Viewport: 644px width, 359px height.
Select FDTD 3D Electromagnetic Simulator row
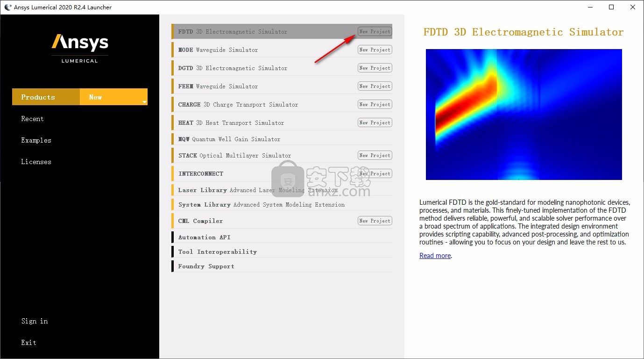[282, 31]
